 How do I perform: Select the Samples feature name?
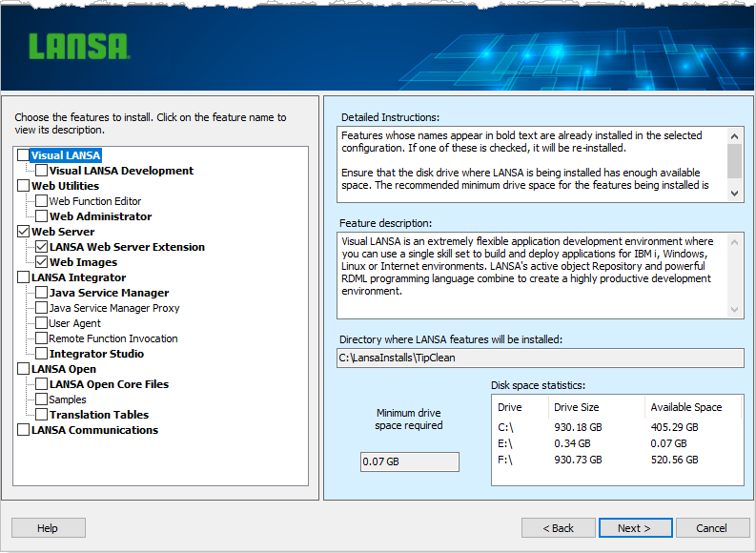[x=68, y=399]
